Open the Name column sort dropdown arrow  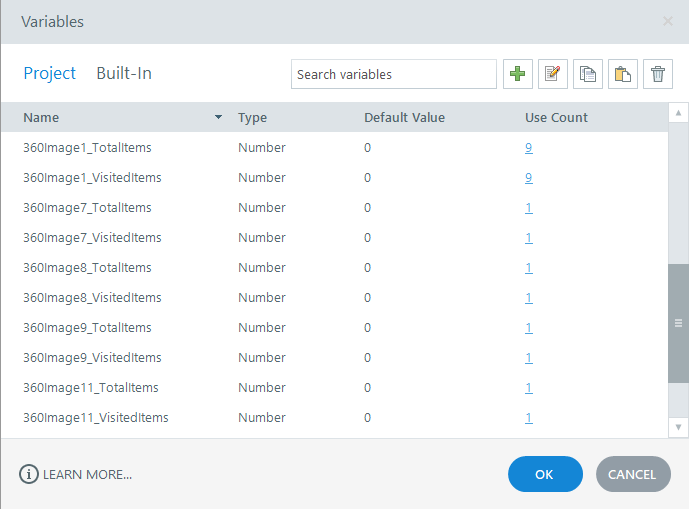pyautogui.click(x=218, y=118)
